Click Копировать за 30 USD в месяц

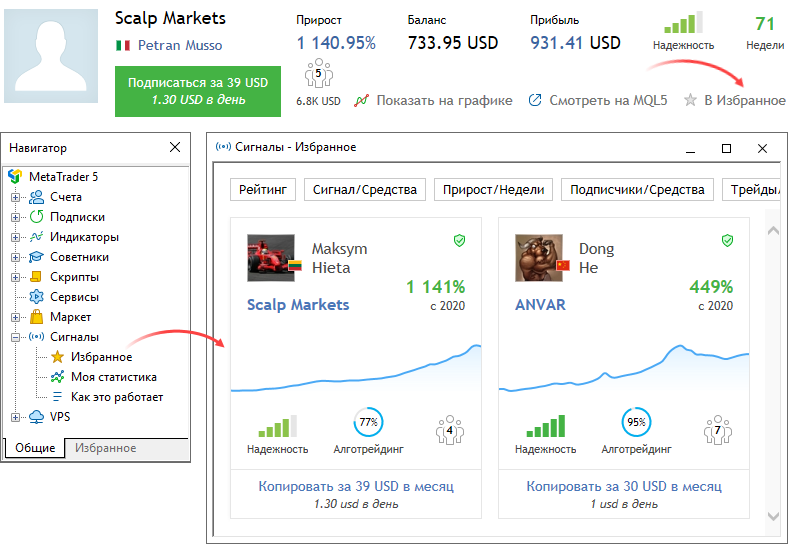[624, 486]
